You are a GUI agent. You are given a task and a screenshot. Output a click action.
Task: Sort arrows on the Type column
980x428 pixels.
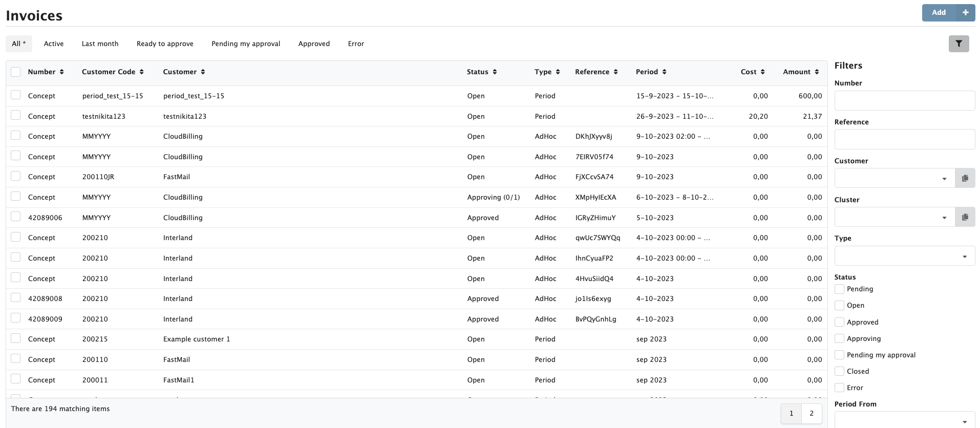tap(558, 72)
